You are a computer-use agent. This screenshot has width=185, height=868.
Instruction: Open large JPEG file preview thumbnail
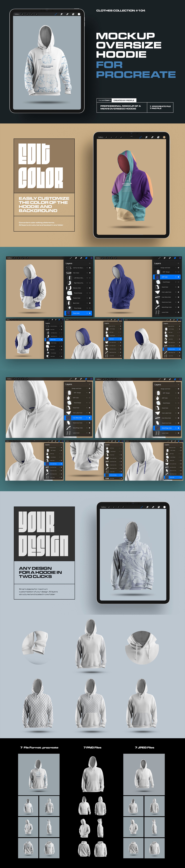point(144,774)
